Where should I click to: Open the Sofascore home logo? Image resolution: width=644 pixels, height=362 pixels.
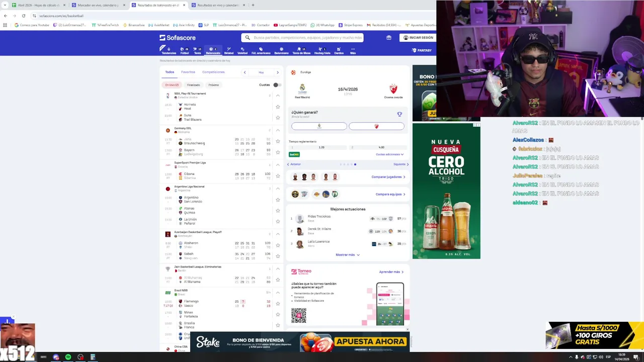178,38
